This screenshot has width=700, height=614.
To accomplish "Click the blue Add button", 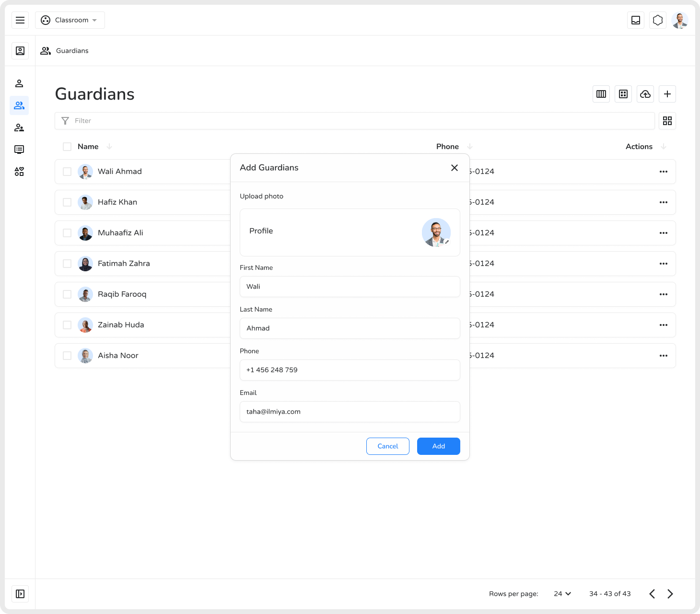I will (x=439, y=446).
